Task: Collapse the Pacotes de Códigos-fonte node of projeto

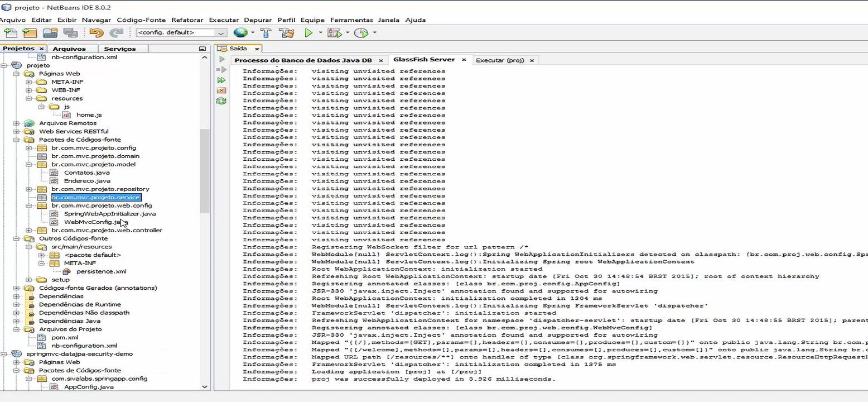Action: tap(16, 140)
